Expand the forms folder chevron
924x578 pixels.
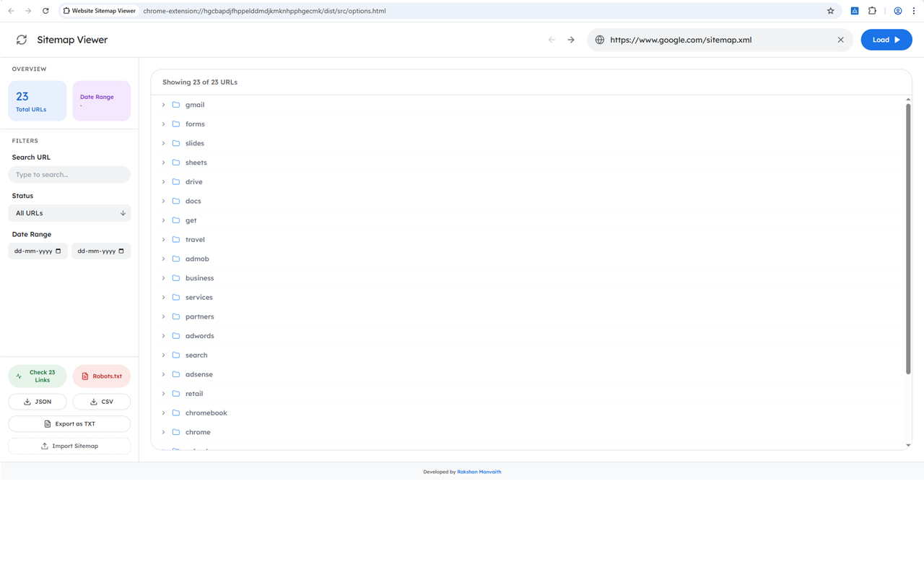(x=163, y=124)
